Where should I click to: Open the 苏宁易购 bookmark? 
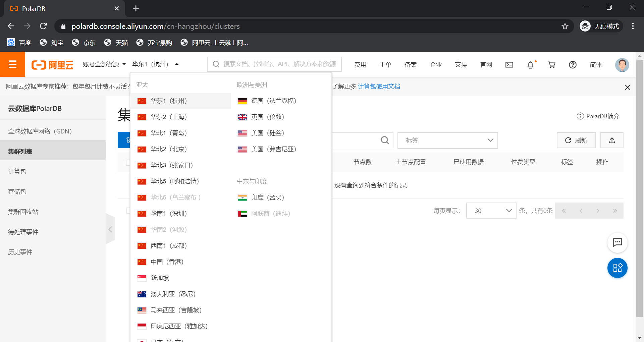[154, 43]
